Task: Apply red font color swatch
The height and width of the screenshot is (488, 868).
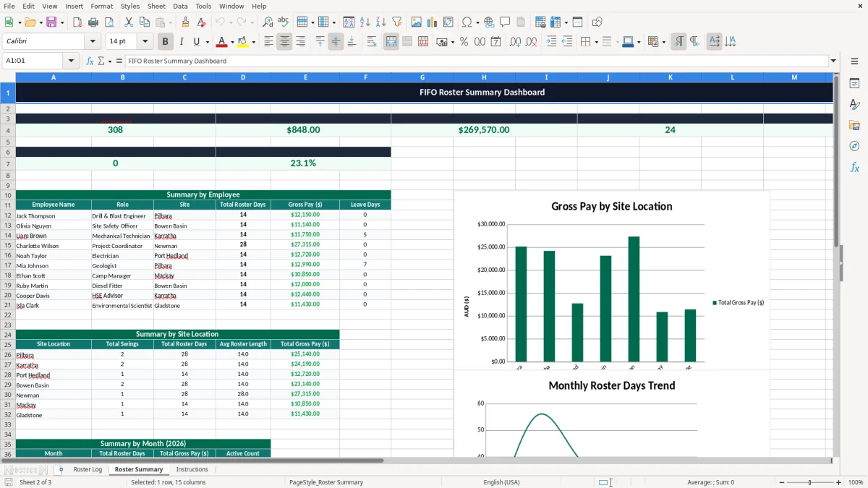Action: [x=222, y=42]
